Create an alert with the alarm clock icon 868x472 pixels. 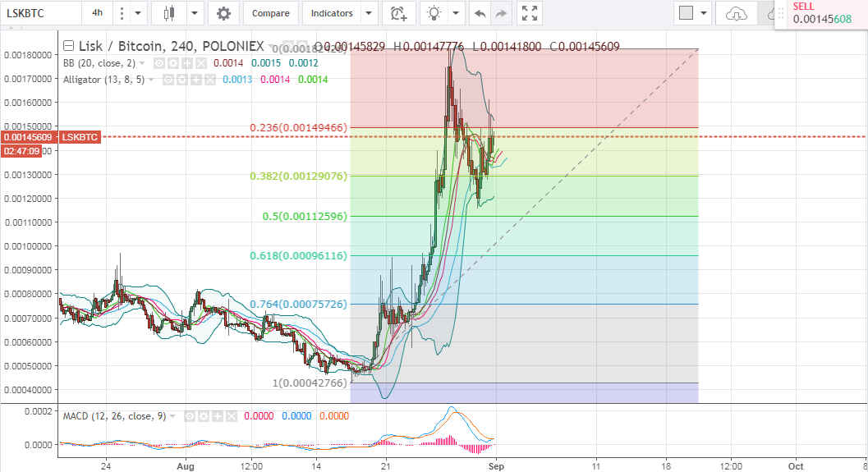coord(398,13)
